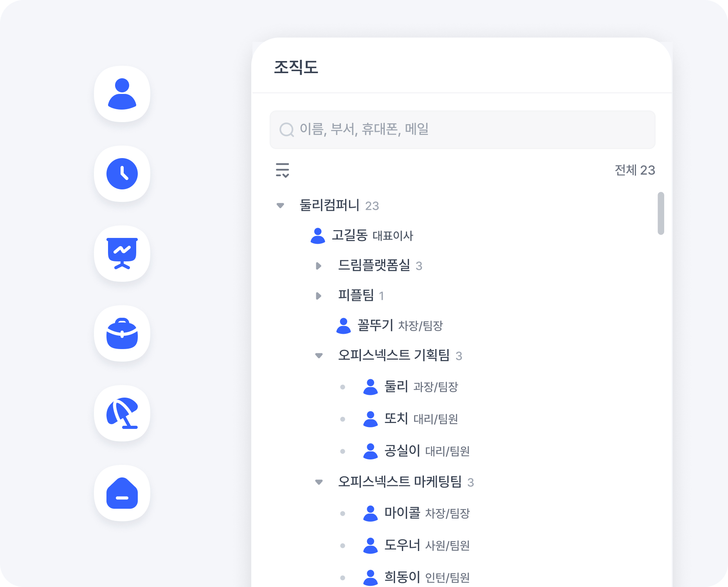Click avatar icon next to 또치
728x587 pixels.
coord(370,419)
